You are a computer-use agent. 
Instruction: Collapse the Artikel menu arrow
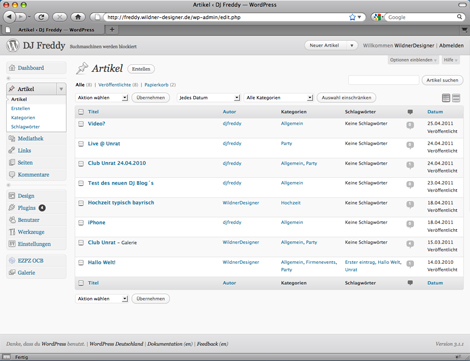click(61, 89)
